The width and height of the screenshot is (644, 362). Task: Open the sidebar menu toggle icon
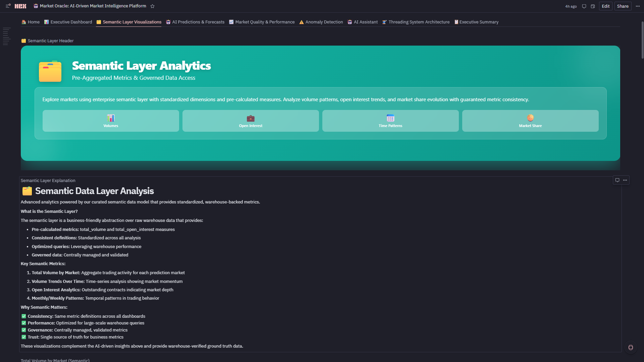(8, 6)
